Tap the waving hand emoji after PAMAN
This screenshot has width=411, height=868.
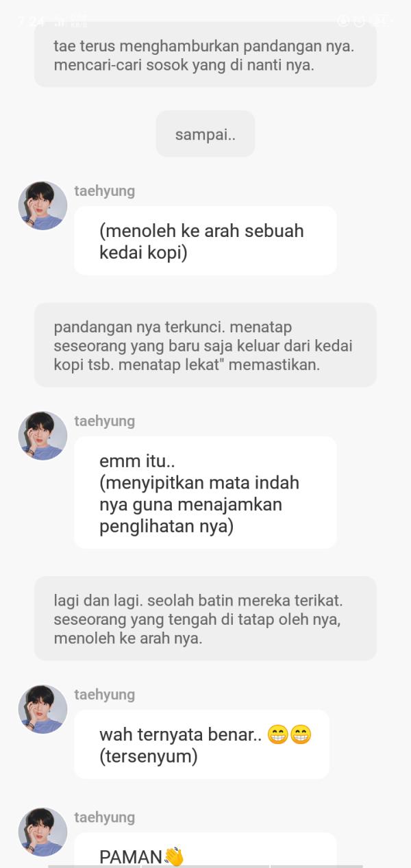pos(174,856)
